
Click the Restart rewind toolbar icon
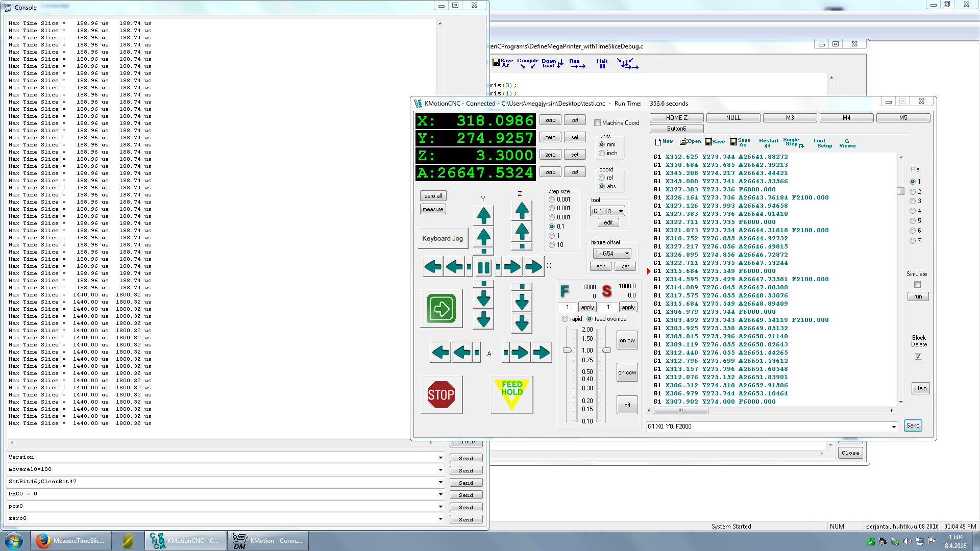pyautogui.click(x=768, y=143)
